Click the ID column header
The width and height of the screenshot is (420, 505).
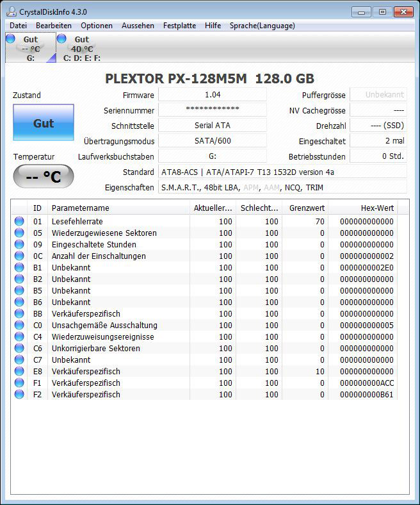click(37, 208)
